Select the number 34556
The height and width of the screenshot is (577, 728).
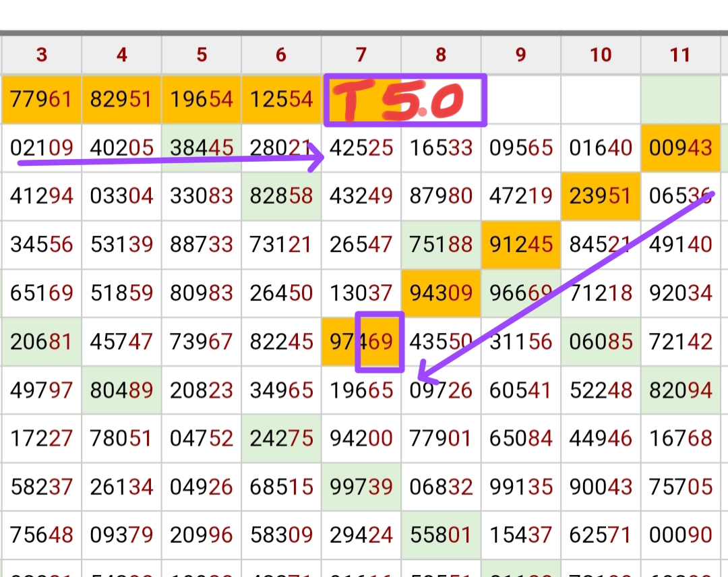coord(42,244)
